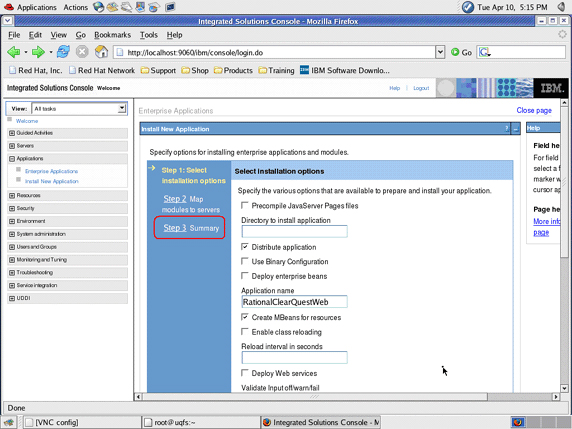Expand System administration section
572x429 pixels.
point(12,234)
